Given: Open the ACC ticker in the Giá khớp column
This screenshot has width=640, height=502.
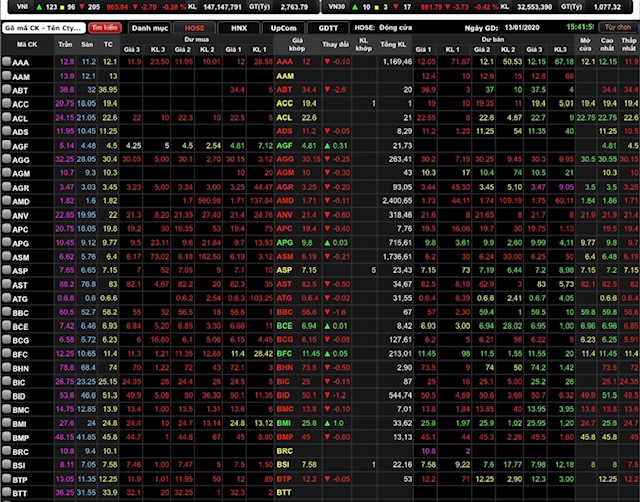Looking at the screenshot, I should (x=284, y=103).
